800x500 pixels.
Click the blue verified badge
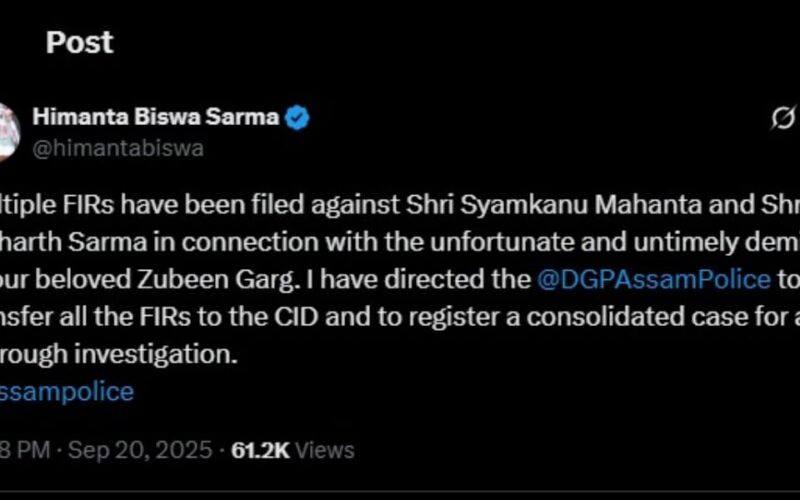pos(298,118)
